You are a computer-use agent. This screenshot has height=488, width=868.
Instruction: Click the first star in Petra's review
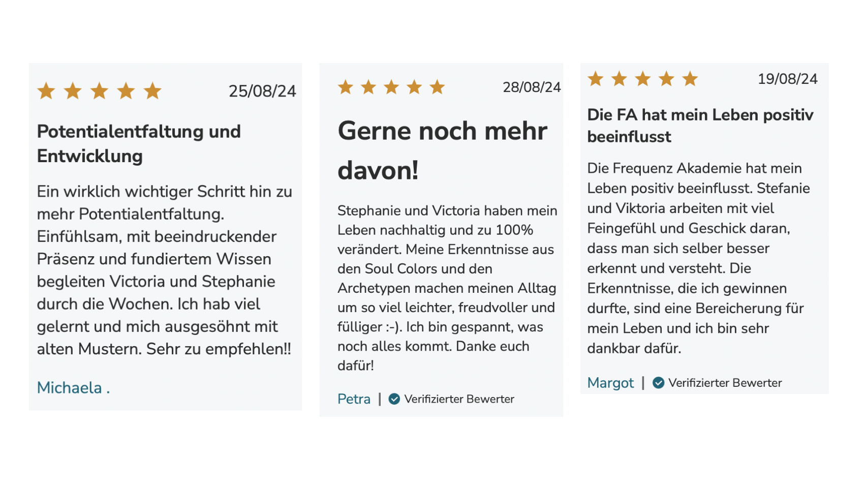[x=346, y=87]
